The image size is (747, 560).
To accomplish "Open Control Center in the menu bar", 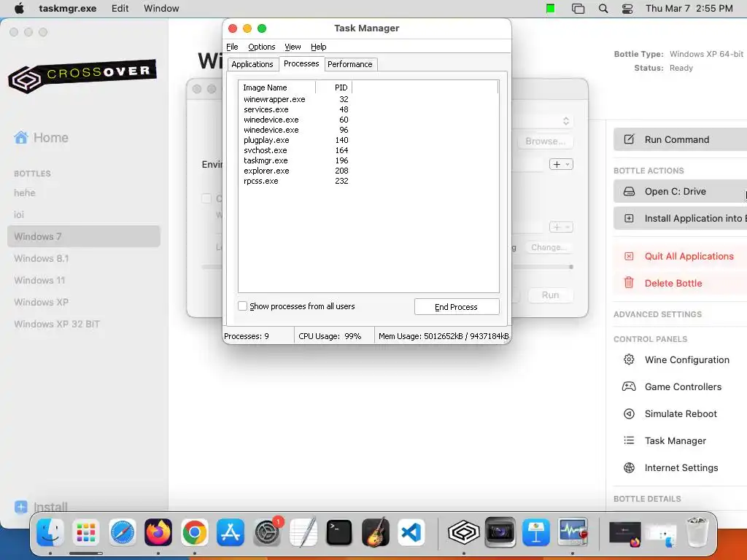I will point(627,9).
